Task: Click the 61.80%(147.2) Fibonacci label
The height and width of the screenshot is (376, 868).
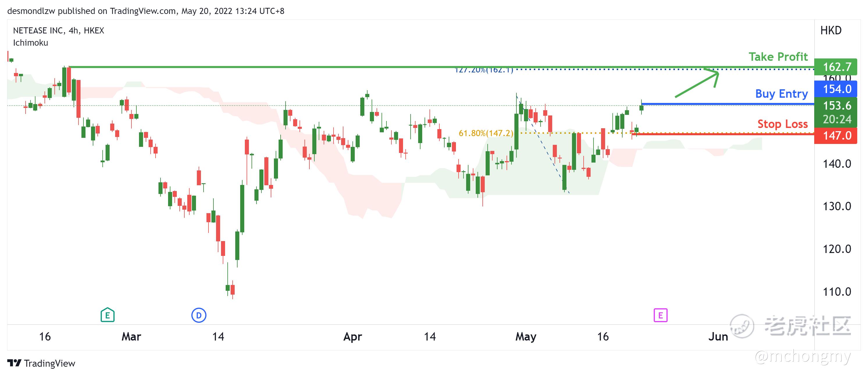Action: pyautogui.click(x=486, y=133)
